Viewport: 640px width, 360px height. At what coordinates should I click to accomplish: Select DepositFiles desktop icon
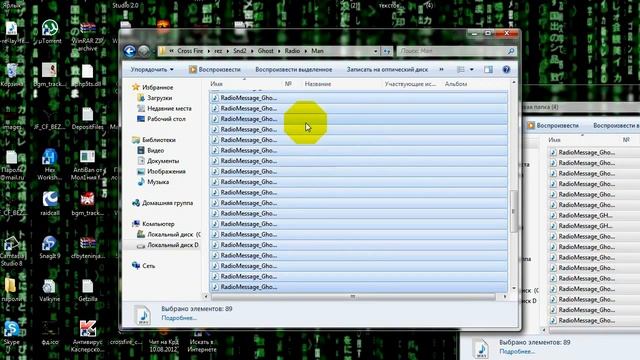point(87,119)
